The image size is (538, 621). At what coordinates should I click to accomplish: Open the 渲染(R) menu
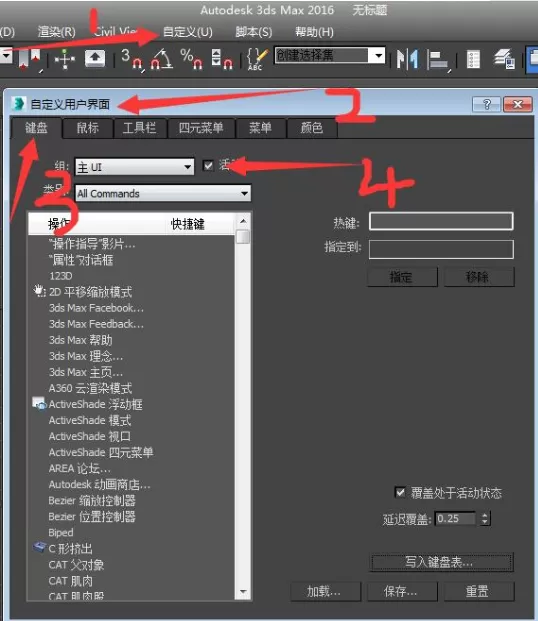[56, 32]
